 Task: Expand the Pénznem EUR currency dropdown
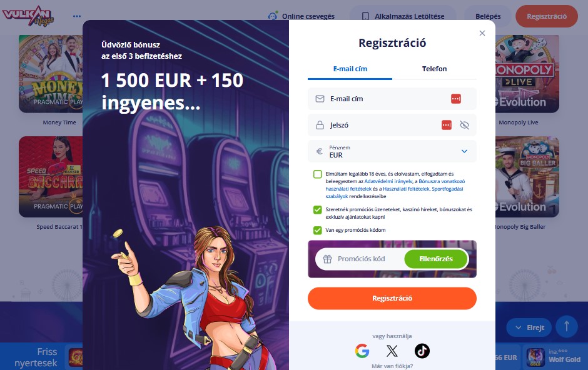click(x=392, y=151)
